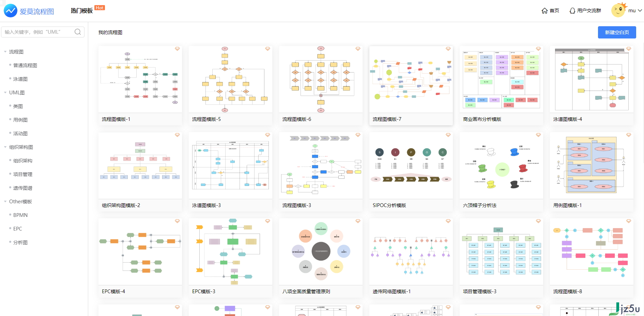The image size is (644, 316).
Task: Click the diamond icon on 流程图模版-3
Action: coord(358,135)
